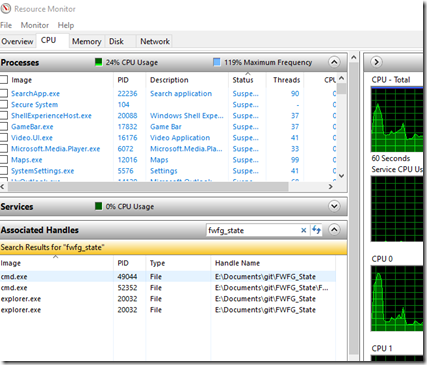Open the Help menu

[66, 25]
